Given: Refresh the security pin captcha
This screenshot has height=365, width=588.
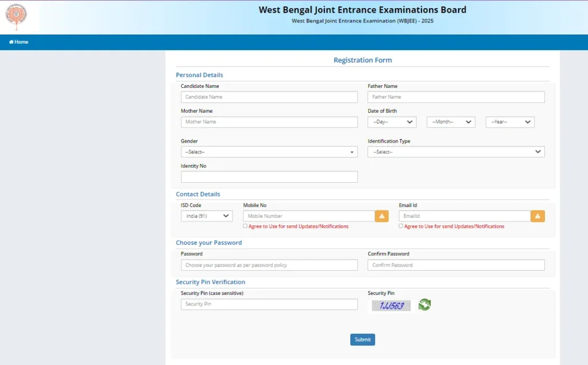Looking at the screenshot, I should point(424,305).
